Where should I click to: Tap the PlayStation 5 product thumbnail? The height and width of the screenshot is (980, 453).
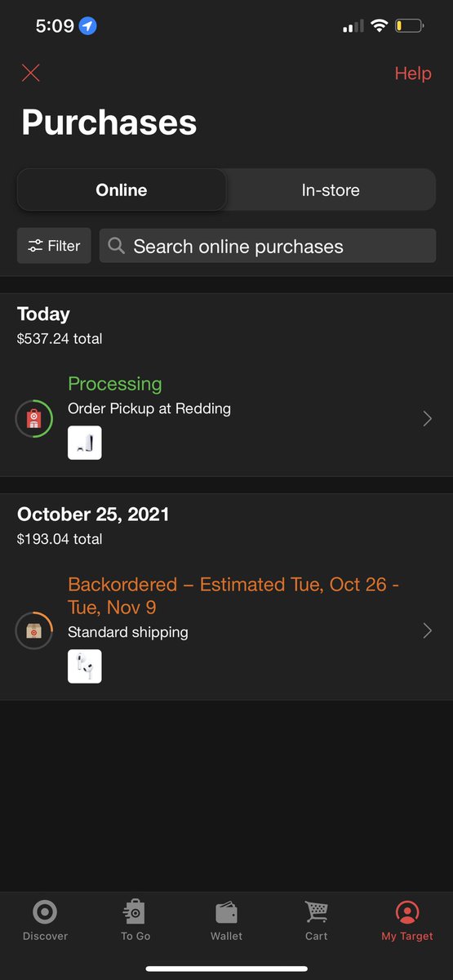tap(85, 443)
